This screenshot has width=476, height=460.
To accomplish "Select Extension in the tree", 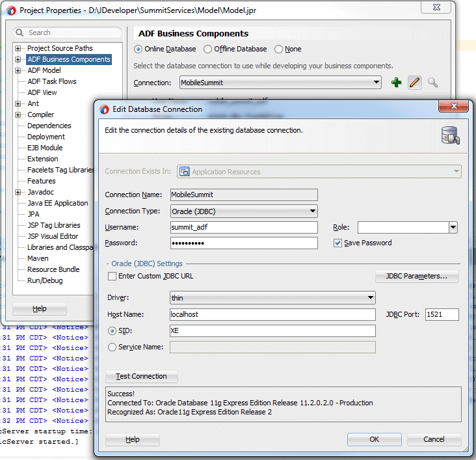I will point(43,159).
